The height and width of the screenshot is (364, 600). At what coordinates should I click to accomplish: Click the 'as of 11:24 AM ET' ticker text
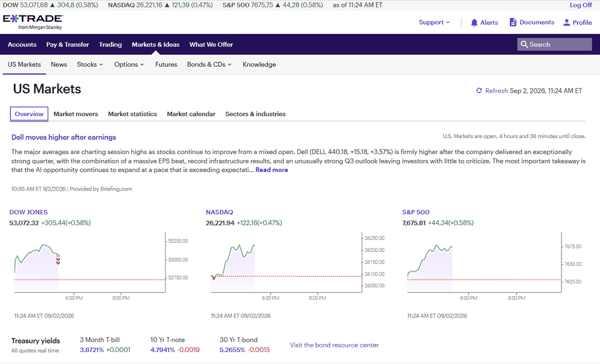(357, 5)
